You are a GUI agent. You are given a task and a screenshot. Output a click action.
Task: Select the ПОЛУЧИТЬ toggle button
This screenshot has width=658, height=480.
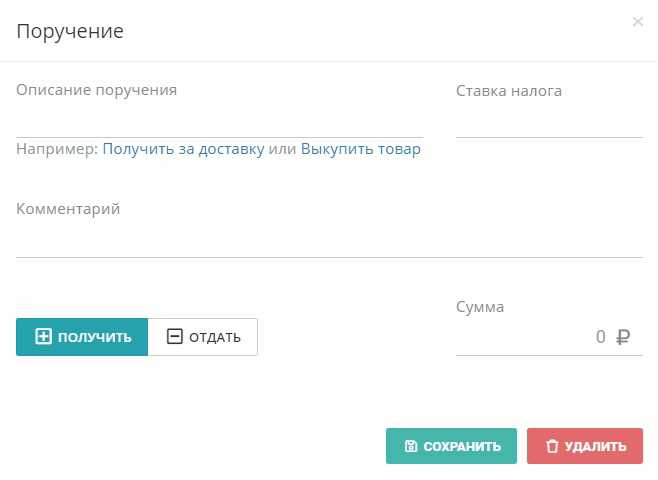point(82,337)
